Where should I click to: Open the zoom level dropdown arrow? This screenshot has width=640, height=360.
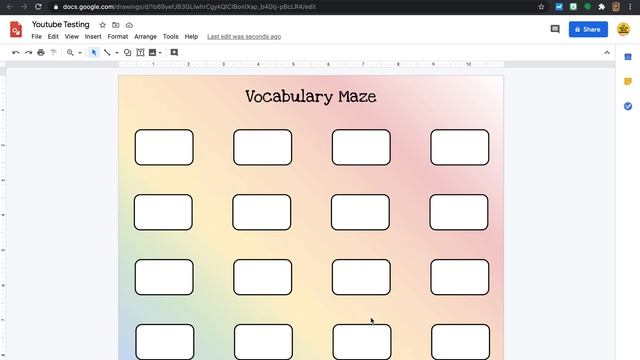[80, 53]
